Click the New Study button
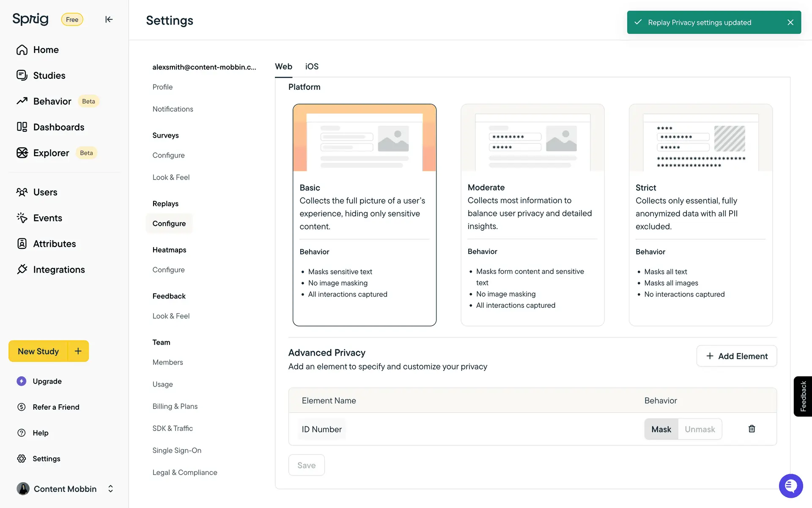812x508 pixels. point(38,351)
